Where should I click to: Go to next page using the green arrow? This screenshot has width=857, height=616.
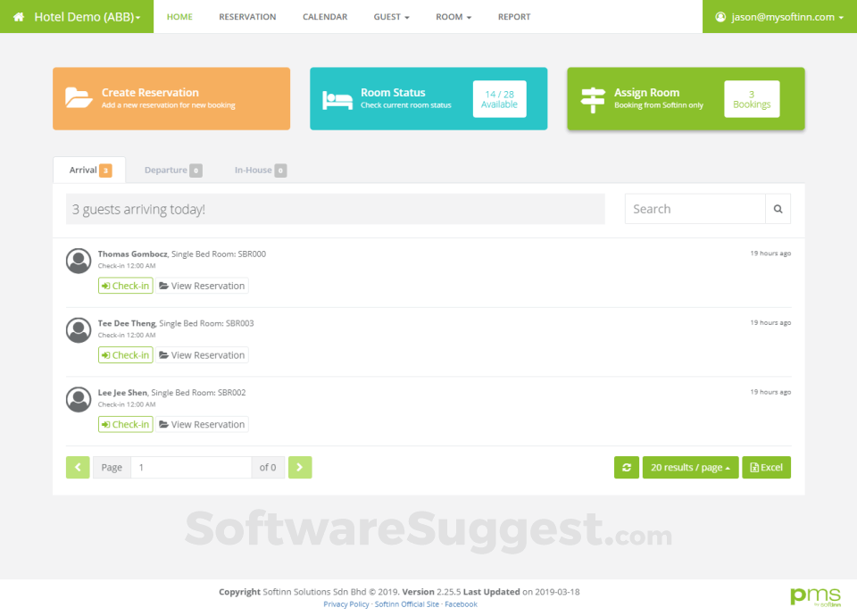coord(300,467)
